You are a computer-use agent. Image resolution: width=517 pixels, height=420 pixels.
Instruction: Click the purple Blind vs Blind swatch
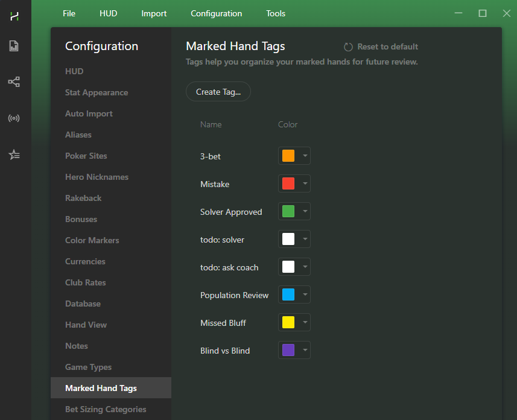coord(288,350)
